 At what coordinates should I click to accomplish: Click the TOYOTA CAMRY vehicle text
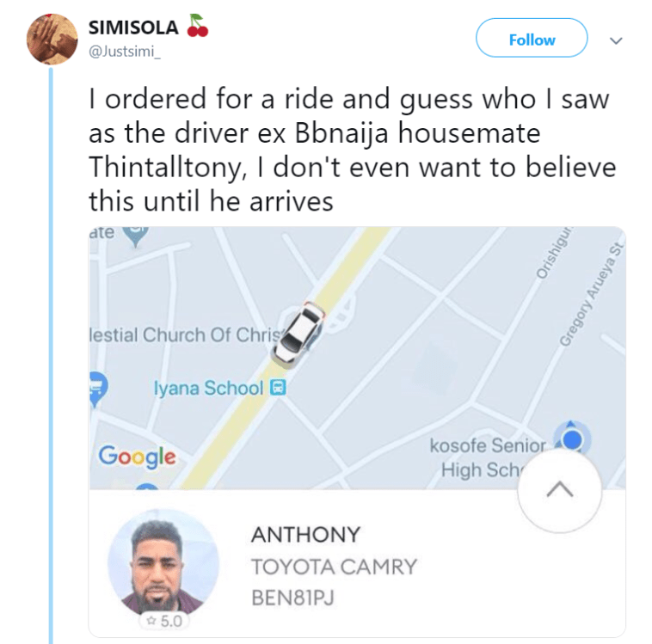coord(334,567)
